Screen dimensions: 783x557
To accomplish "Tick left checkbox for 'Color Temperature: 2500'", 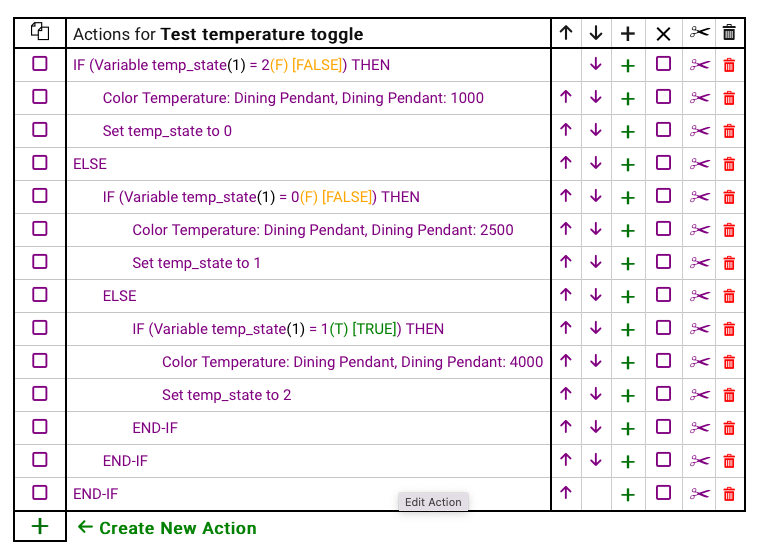I will (x=40, y=229).
